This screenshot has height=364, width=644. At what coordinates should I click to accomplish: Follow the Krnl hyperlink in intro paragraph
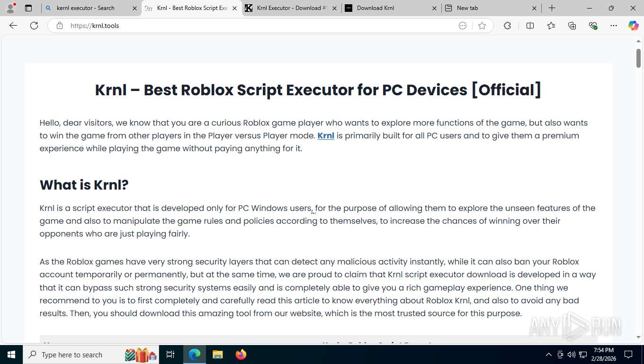(x=326, y=136)
